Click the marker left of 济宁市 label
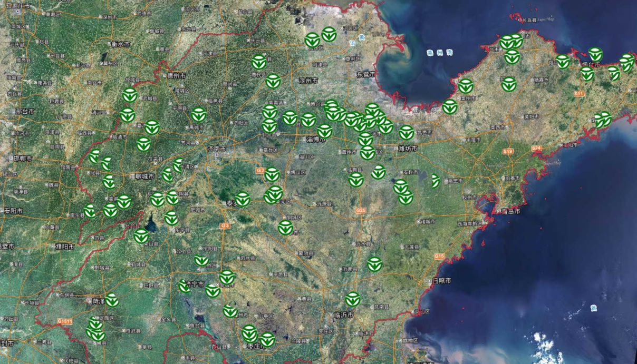The image size is (637, 364). [184, 286]
